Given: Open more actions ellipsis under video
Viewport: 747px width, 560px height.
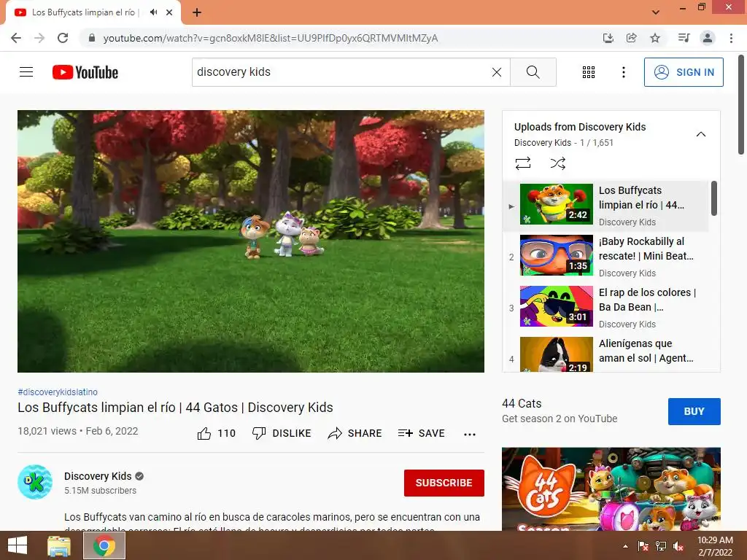Looking at the screenshot, I should (469, 434).
